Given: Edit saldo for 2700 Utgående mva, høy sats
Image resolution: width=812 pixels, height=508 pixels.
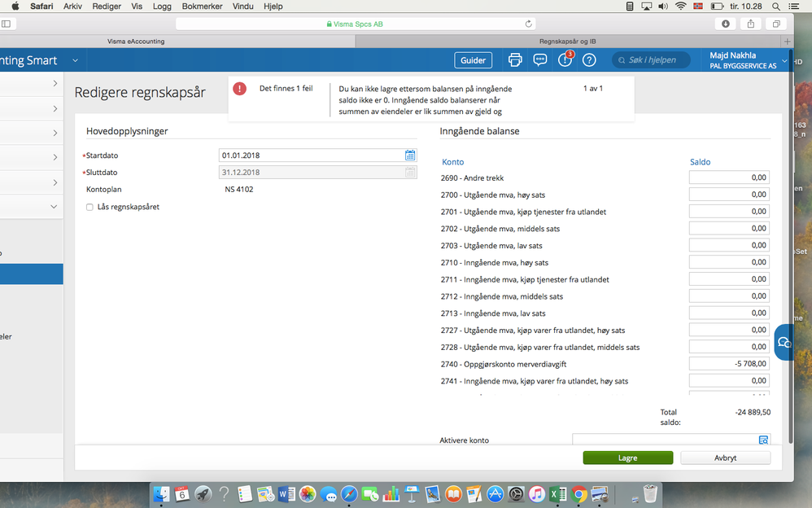Looking at the screenshot, I should 729,195.
